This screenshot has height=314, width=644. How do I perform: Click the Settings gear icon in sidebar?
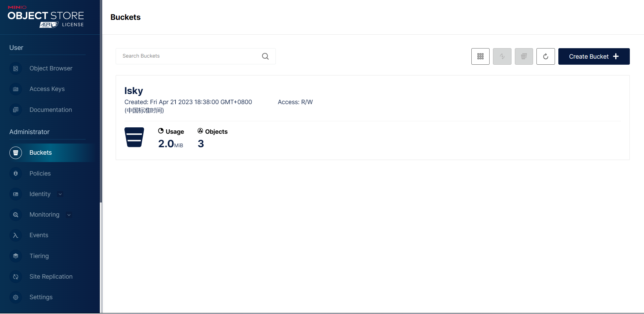(16, 297)
